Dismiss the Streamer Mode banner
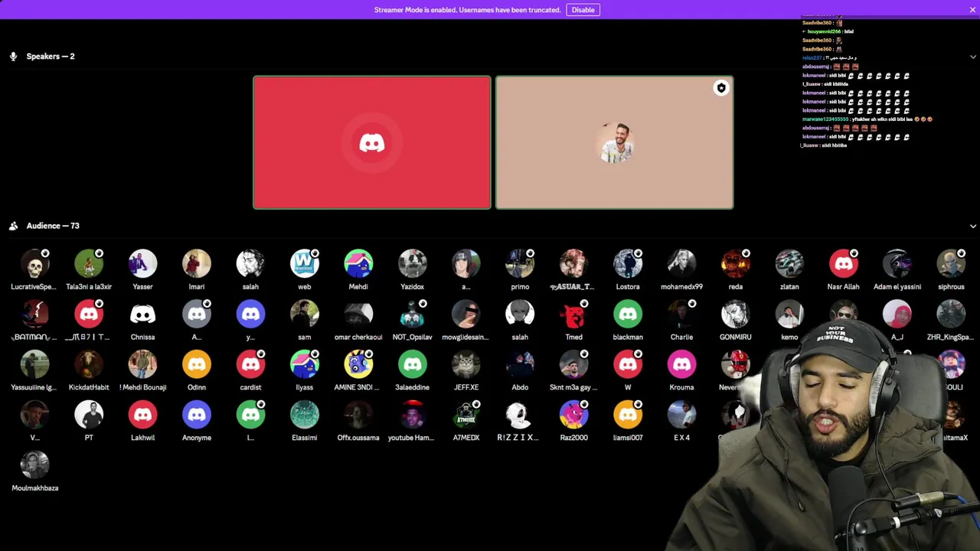Image resolution: width=980 pixels, height=551 pixels. [x=972, y=10]
